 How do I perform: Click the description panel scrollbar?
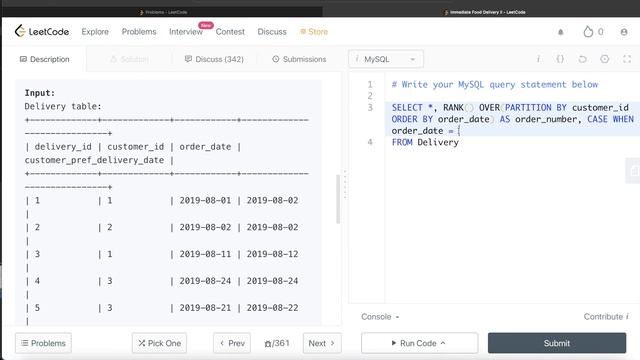(338, 199)
